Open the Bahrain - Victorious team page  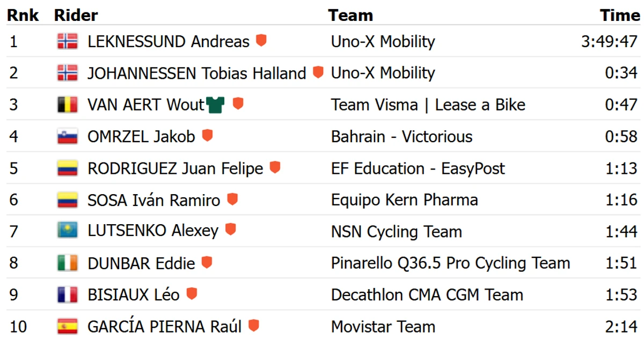[x=402, y=136]
